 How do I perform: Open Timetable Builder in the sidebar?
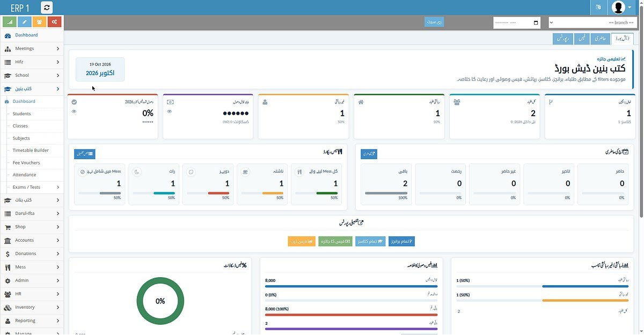[31, 150]
